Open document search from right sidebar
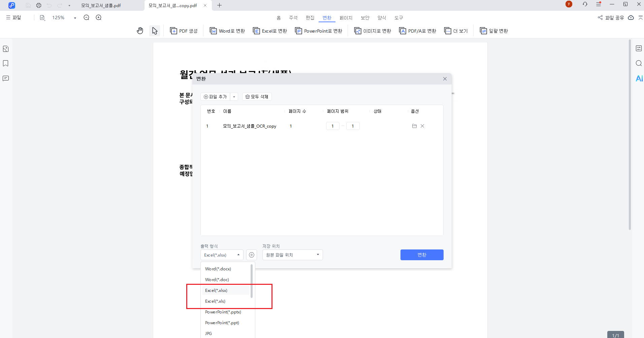 [x=639, y=63]
